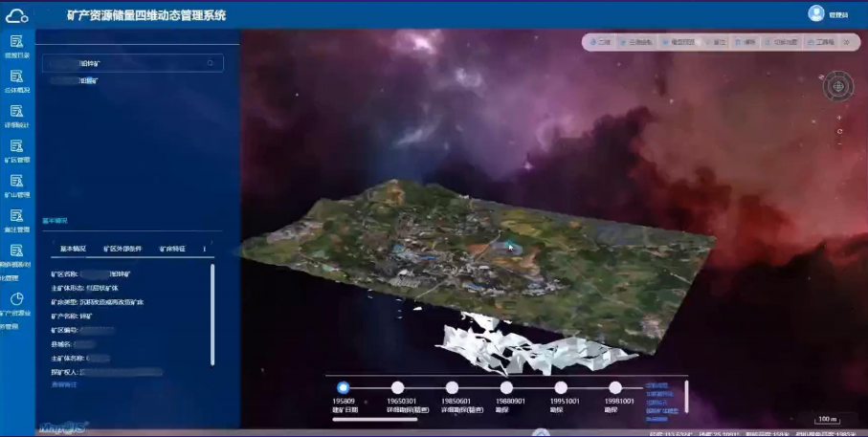Open the pie-chart 矿产资源 business module

pos(16,310)
